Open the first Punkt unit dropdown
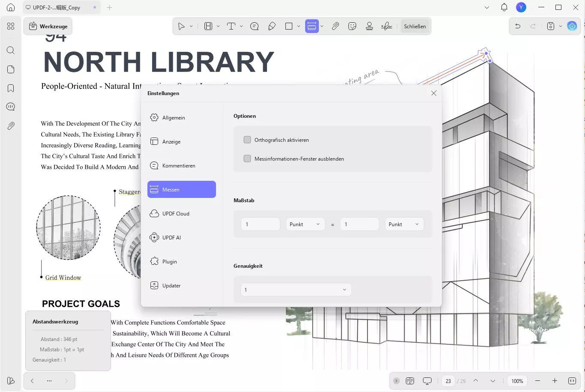The width and height of the screenshot is (585, 392). click(305, 224)
